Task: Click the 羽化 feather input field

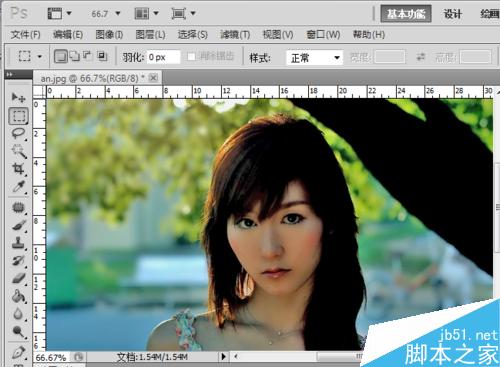Action: pos(163,57)
